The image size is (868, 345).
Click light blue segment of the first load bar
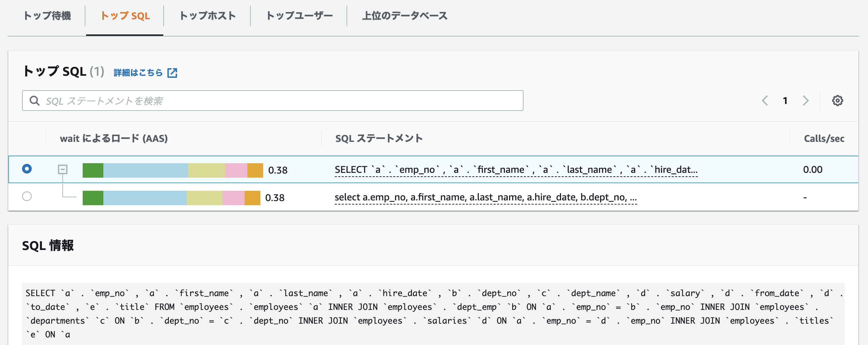(146, 170)
